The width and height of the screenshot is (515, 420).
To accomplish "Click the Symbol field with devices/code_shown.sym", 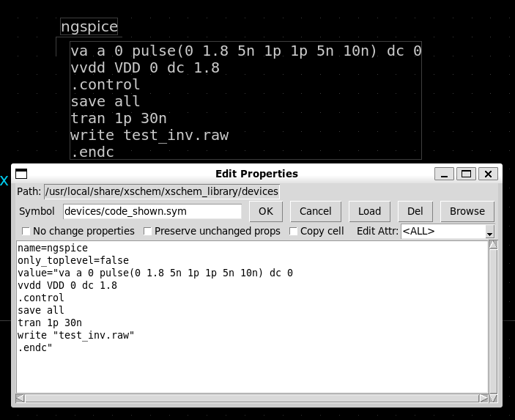I will [x=152, y=211].
